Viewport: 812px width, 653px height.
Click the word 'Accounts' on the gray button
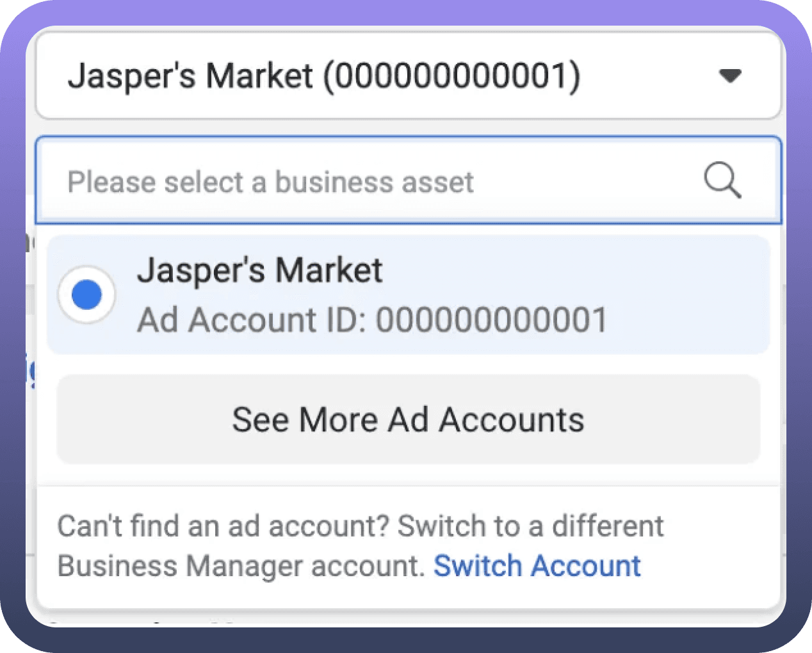tap(511, 420)
